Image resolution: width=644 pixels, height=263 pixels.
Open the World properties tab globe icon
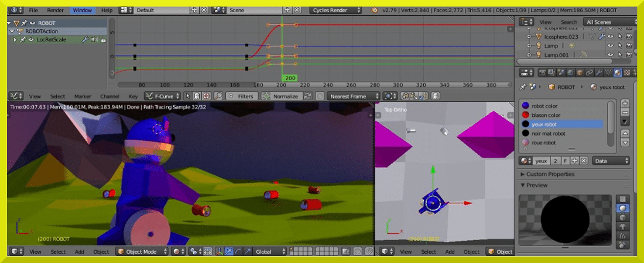[x=570, y=72]
